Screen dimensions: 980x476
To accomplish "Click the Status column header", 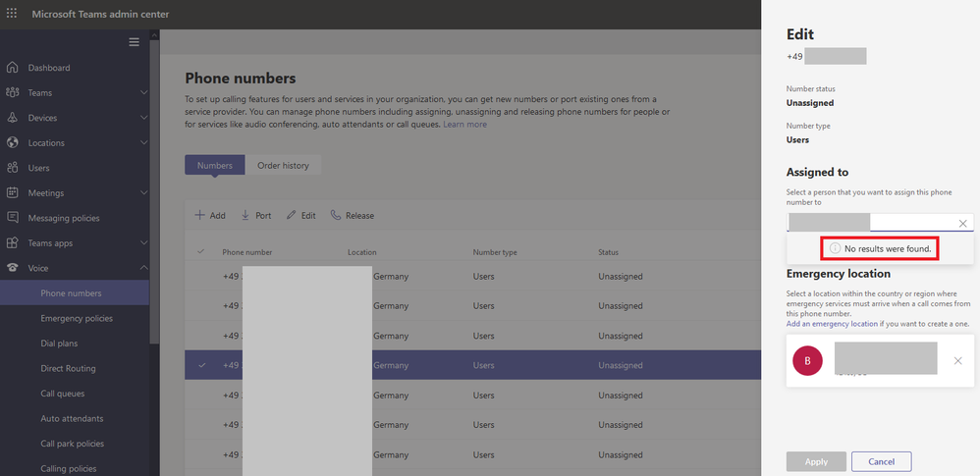I will 608,252.
